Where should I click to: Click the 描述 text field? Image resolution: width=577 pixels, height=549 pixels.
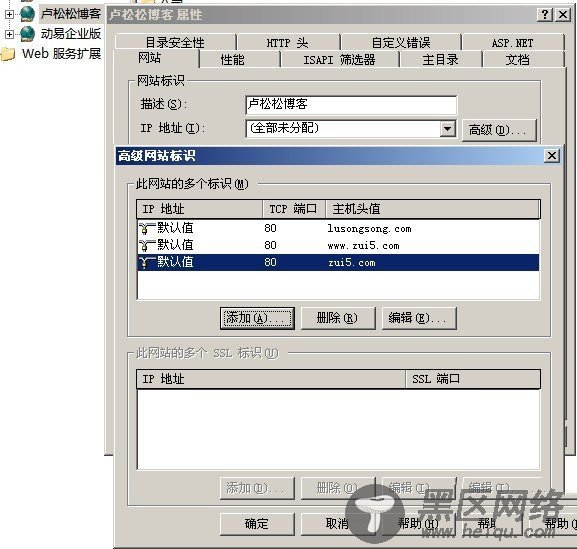coord(351,105)
